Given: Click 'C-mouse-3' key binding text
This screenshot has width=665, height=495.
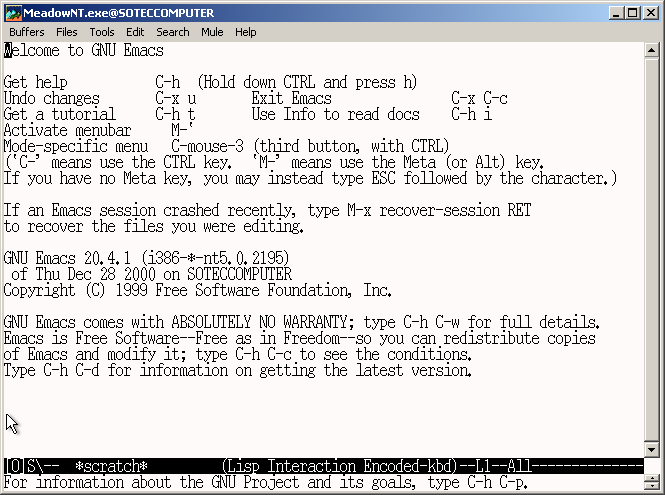Looking at the screenshot, I should [x=207, y=146].
